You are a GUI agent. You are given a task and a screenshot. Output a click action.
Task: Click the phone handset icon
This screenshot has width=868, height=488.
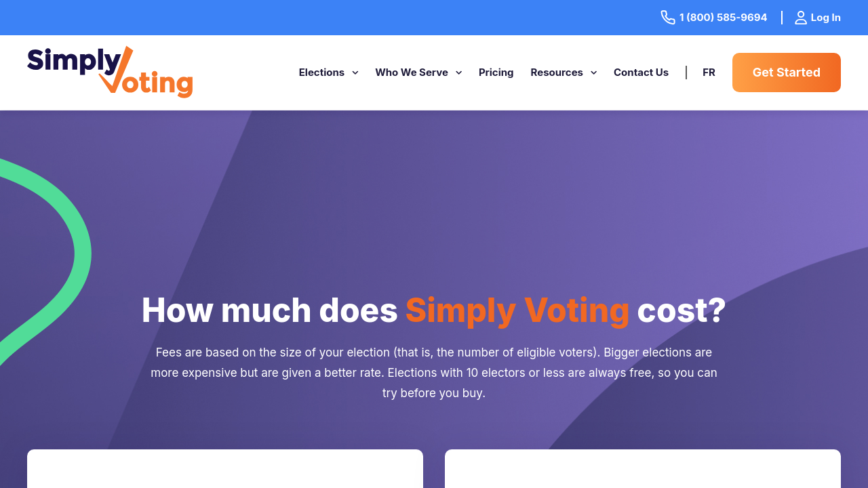668,18
